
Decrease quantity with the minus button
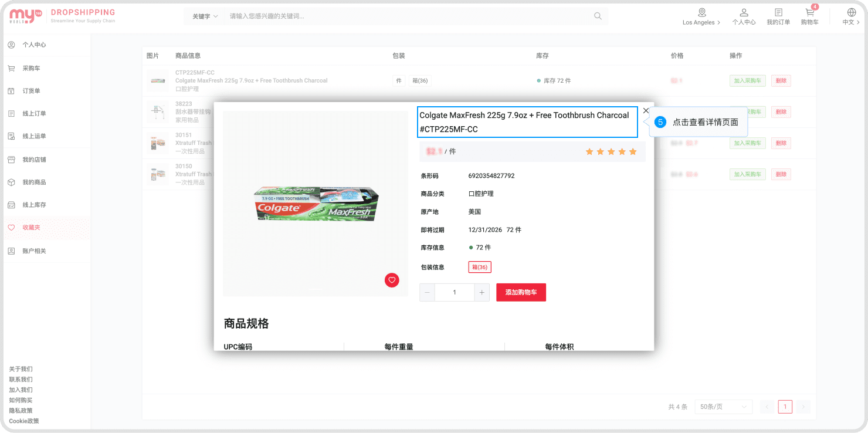click(x=427, y=292)
